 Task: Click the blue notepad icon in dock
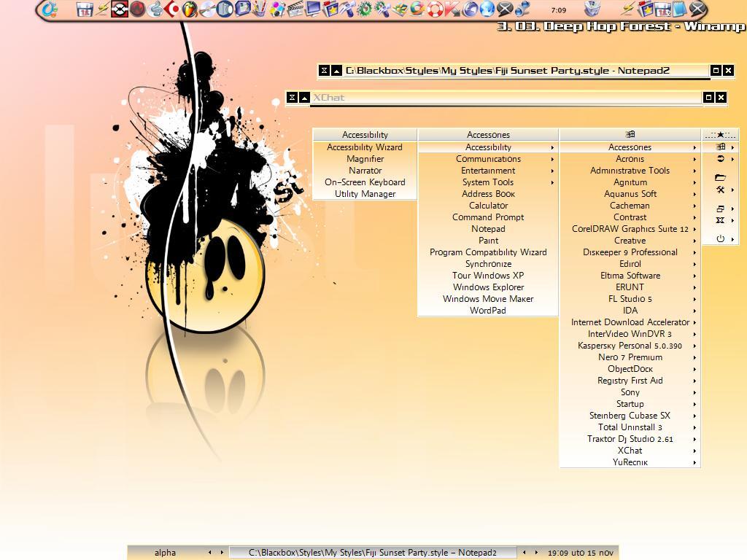tap(679, 9)
